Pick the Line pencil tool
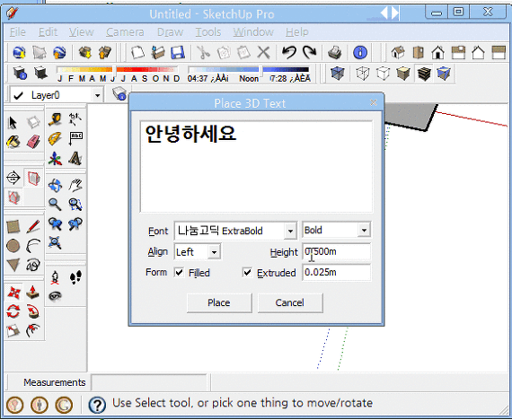This screenshot has height=420, width=512. (x=33, y=226)
